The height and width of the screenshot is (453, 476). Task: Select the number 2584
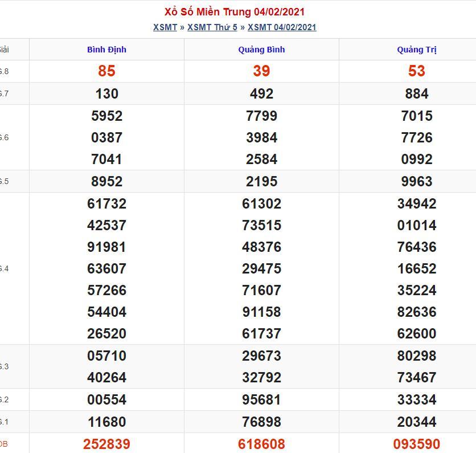(261, 159)
